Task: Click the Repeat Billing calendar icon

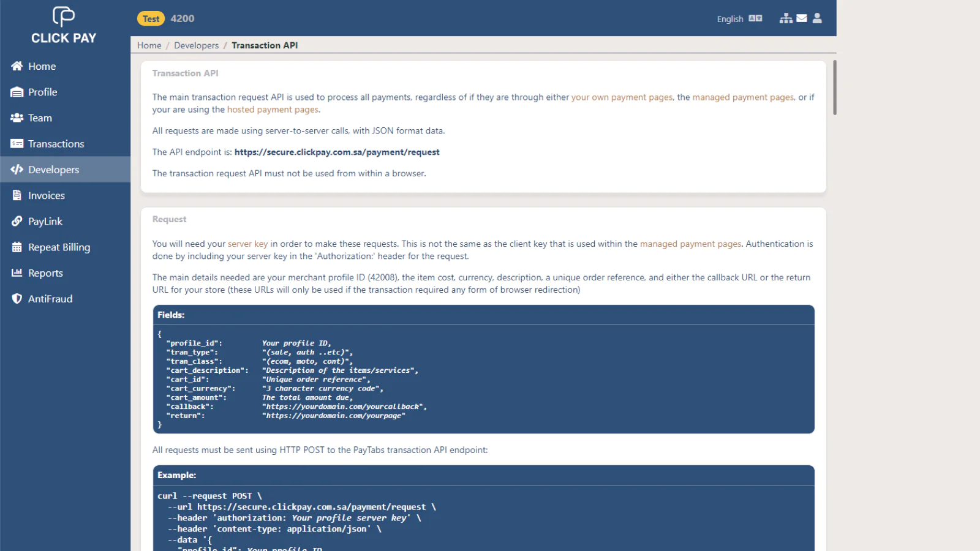Action: click(x=17, y=247)
